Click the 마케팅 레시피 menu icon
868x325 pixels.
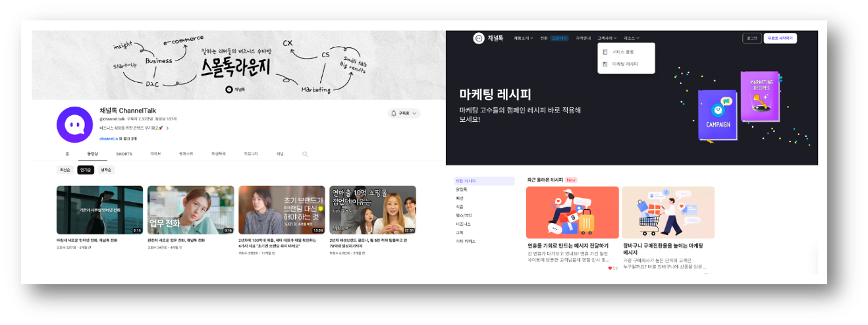(605, 64)
